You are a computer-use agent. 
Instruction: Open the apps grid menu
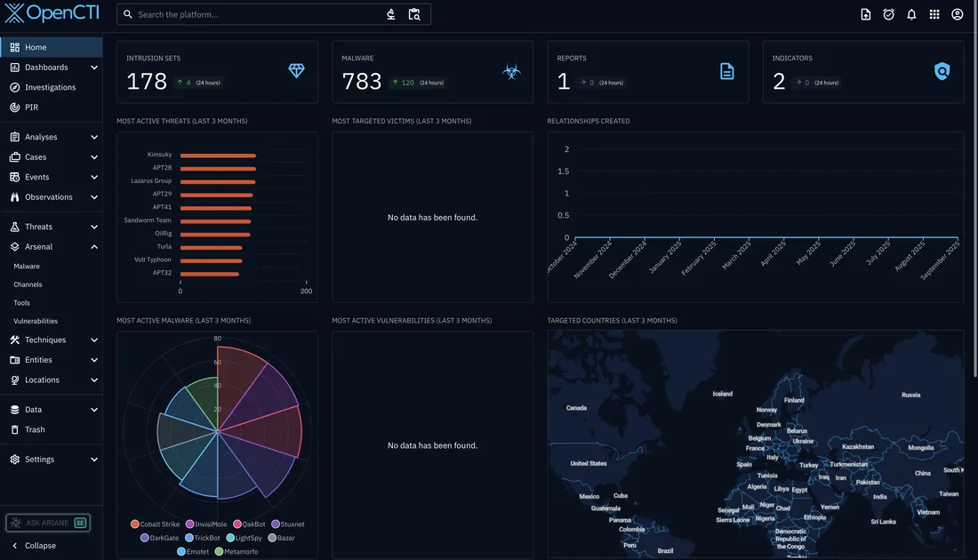point(934,14)
